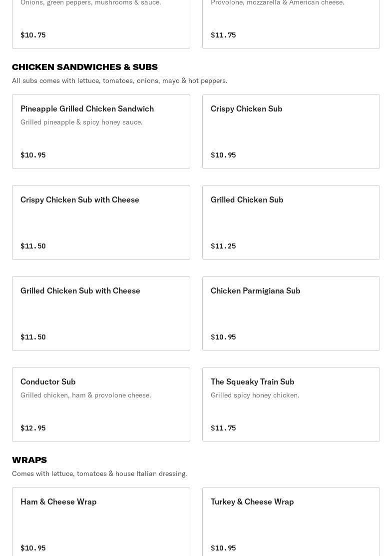Screen dimensions: 392x556
Task: Click the $12.95 Conductor Sub price
Action: 33,428
